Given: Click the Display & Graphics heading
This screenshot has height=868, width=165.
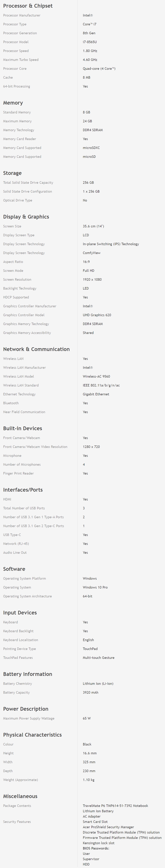Looking at the screenshot, I should tap(26, 217).
